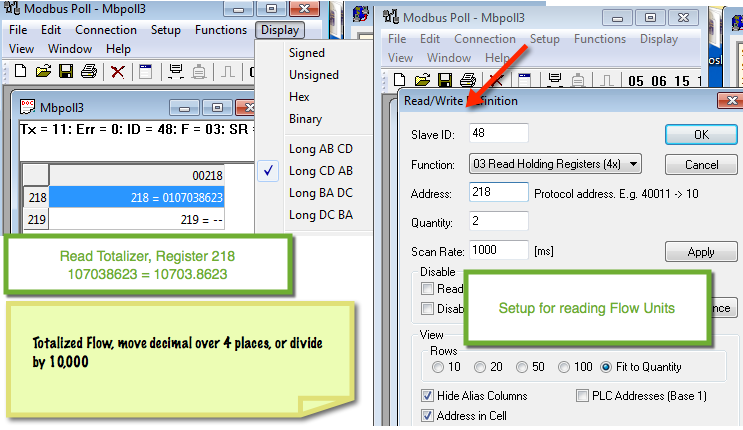The width and height of the screenshot is (743, 430).
Task: Open Functions menu in left window
Action: [221, 30]
